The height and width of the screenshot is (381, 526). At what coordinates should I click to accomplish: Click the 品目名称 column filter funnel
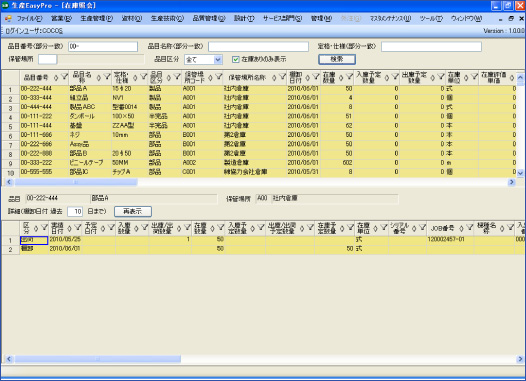[x=107, y=77]
